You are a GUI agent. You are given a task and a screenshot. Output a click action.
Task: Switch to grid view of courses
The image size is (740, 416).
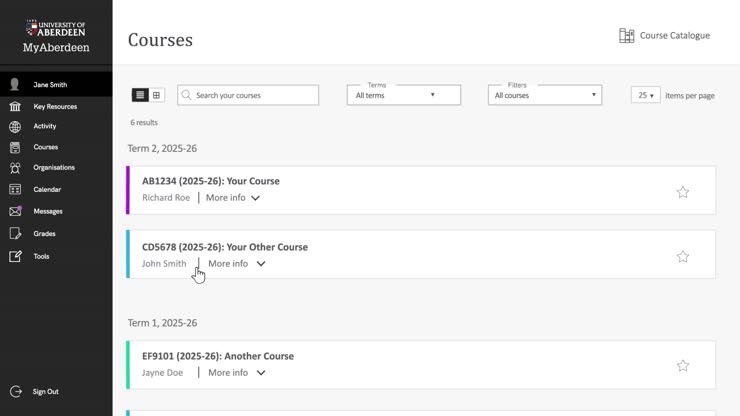point(157,95)
